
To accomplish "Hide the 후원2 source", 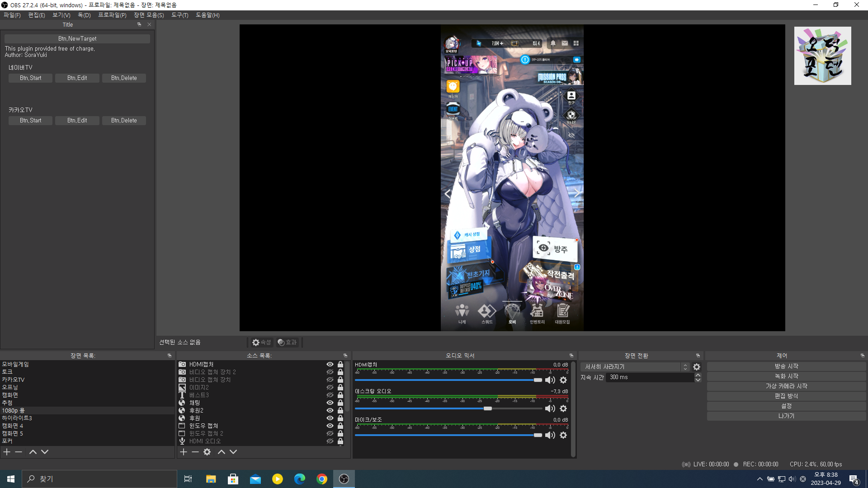I will point(330,410).
